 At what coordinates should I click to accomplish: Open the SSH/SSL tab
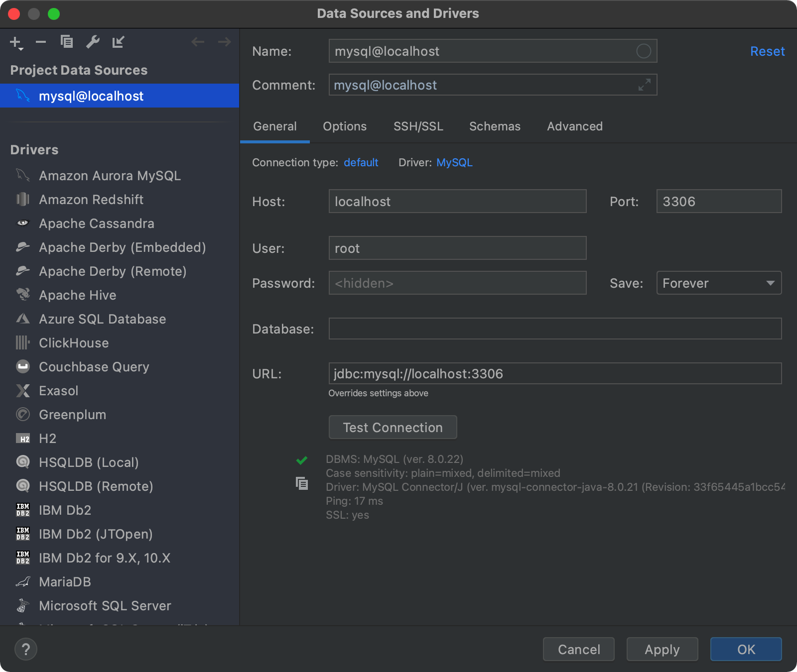tap(418, 126)
